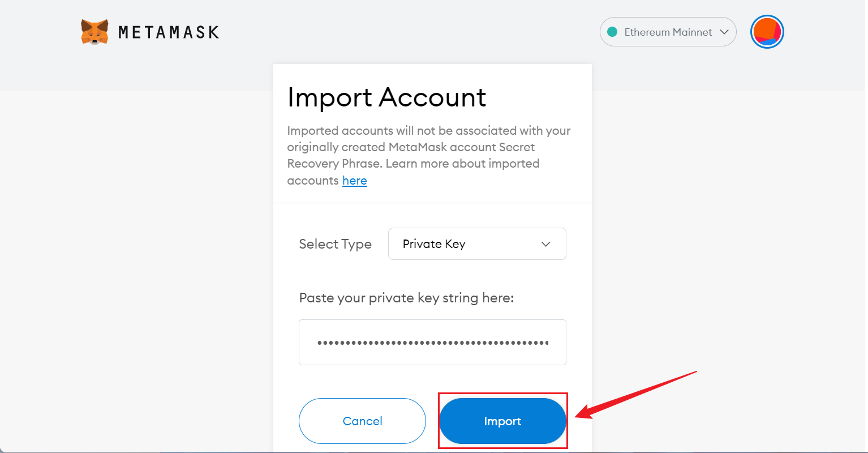Cancel the account import
Image resolution: width=868 pixels, height=453 pixels.
tap(362, 421)
